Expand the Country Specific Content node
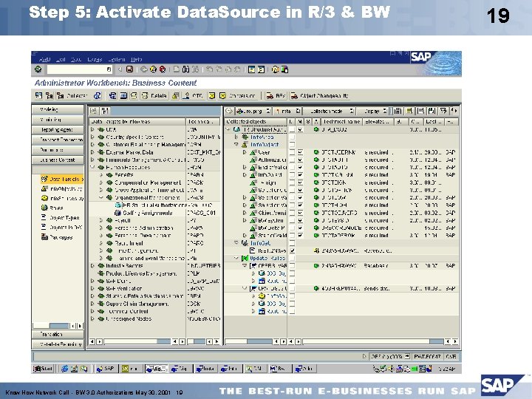This screenshot has width=532, height=399. pos(92,137)
